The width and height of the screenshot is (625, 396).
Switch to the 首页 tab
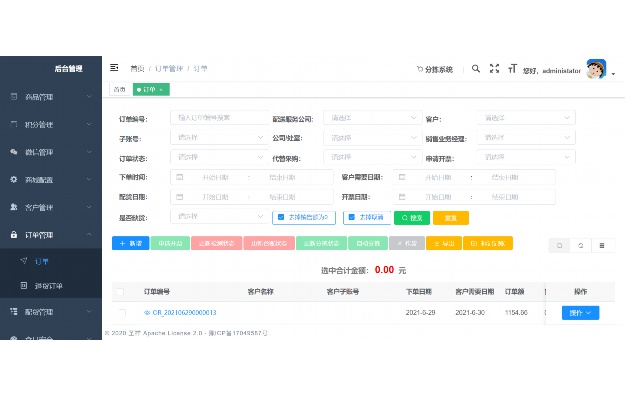coord(120,90)
